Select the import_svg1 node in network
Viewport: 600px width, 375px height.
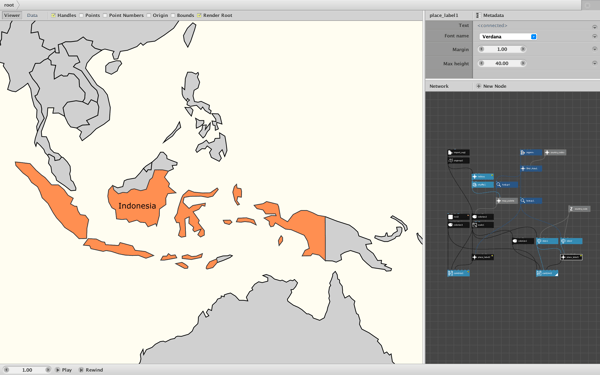click(x=458, y=152)
